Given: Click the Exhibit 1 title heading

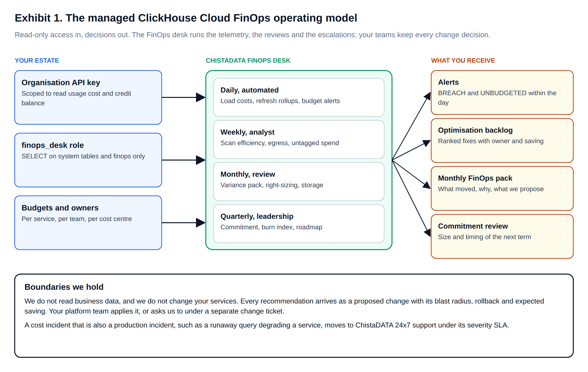Looking at the screenshot, I should 186,18.
